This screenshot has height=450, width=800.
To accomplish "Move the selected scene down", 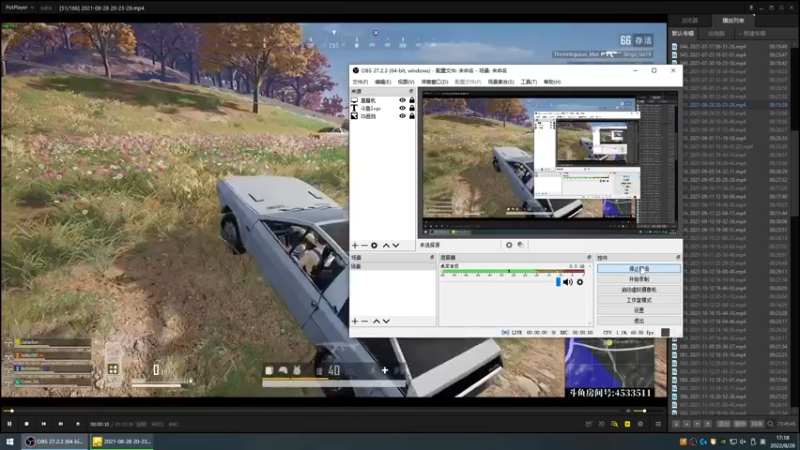I will [x=386, y=321].
